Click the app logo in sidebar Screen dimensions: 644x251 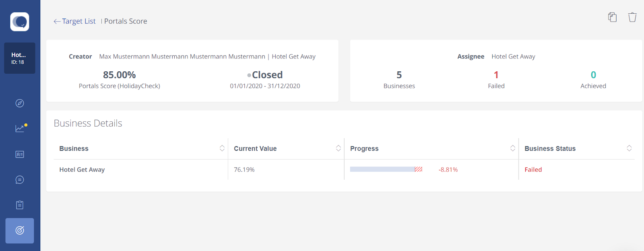point(20,22)
